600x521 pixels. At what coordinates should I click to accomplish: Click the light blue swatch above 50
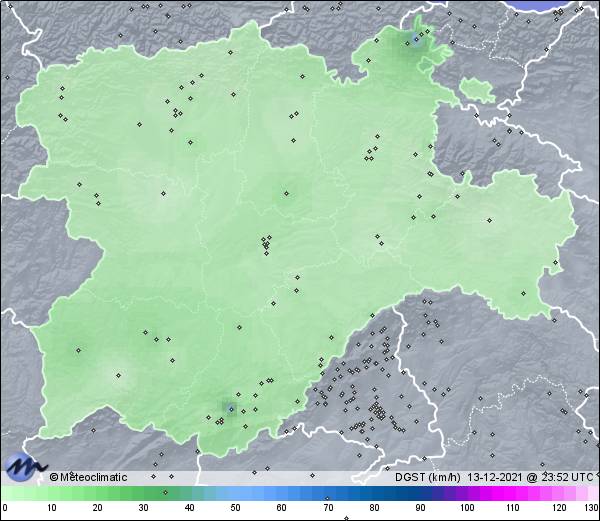[x=235, y=493]
